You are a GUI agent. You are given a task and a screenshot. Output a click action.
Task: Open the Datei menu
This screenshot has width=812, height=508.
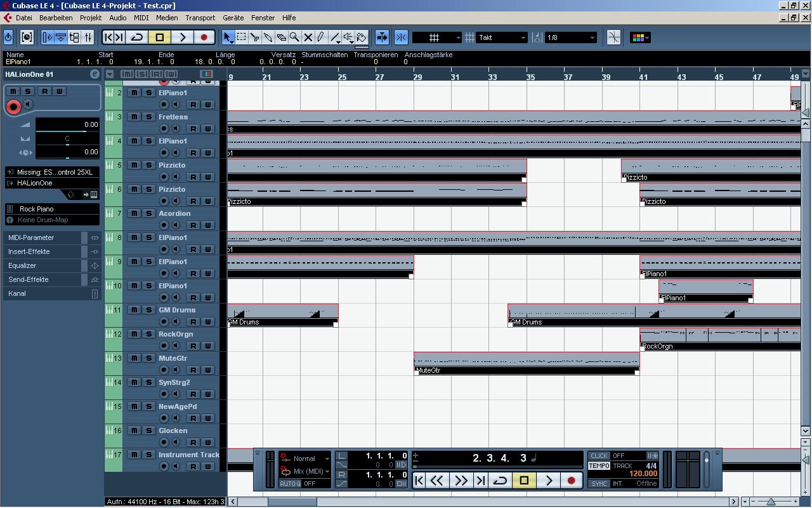(24, 18)
